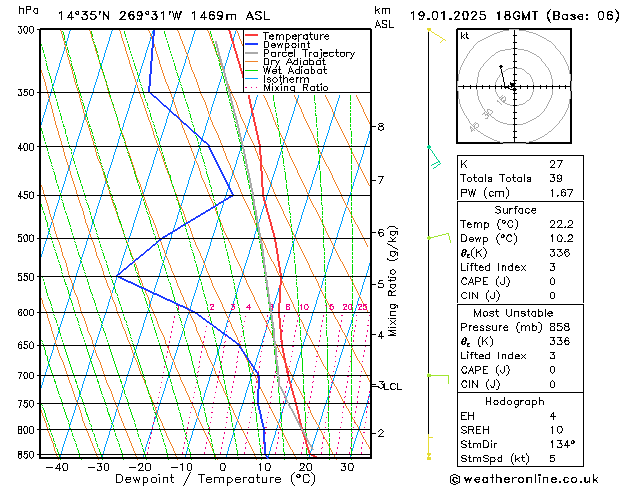Click the Hodograph section header in table

(515, 401)
